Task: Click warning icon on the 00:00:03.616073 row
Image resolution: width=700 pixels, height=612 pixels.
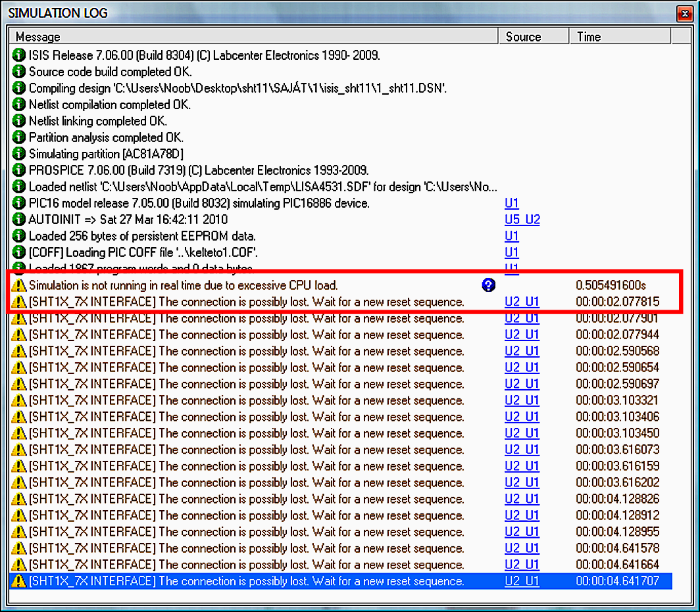Action: (x=18, y=450)
